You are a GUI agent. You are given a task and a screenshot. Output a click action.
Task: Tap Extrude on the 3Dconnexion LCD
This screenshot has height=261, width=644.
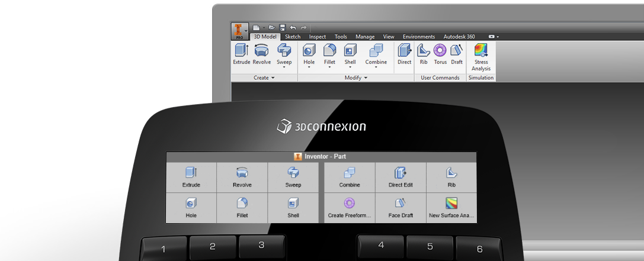coord(191,178)
